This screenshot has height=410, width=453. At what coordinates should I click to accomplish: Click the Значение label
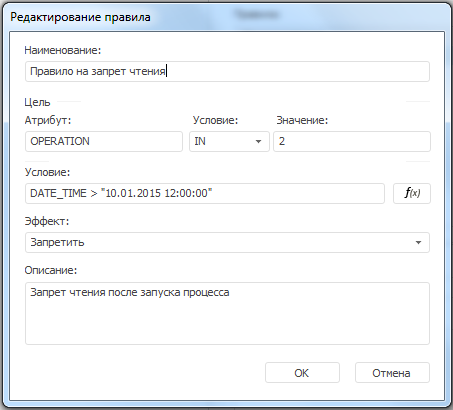[302, 120]
